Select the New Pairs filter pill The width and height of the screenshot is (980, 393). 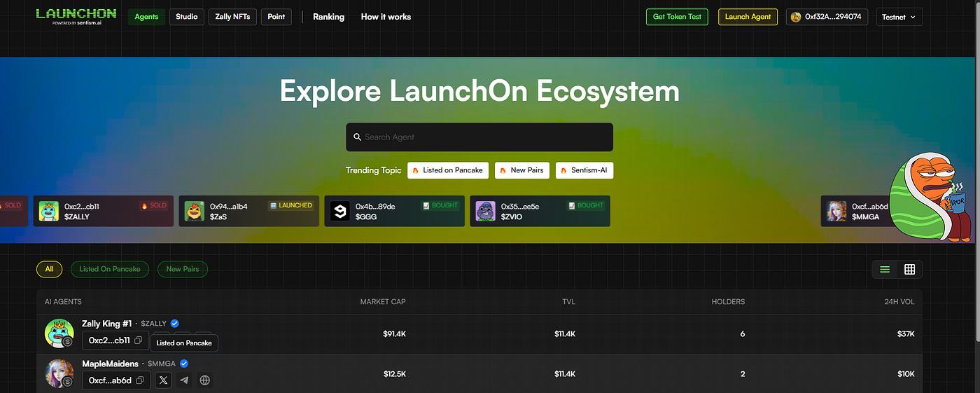pos(183,269)
